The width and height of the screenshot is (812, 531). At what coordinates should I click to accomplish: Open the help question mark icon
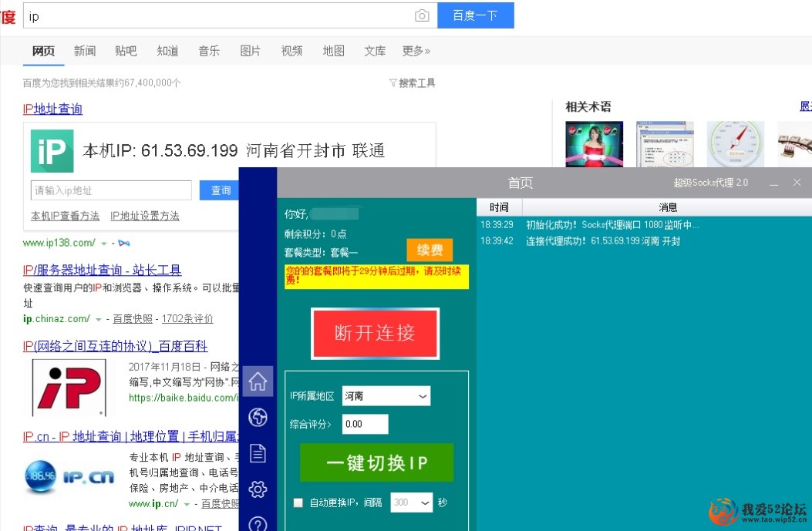258,524
